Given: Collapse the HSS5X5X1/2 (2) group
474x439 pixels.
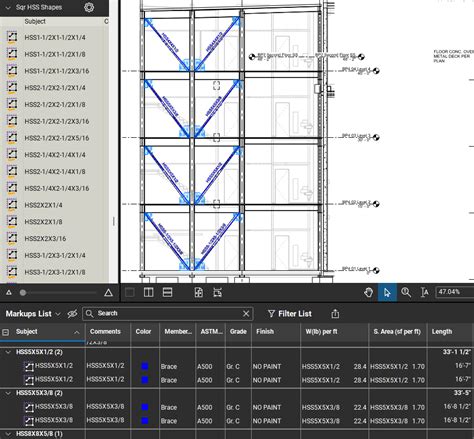Looking at the screenshot, I should tap(8, 352).
